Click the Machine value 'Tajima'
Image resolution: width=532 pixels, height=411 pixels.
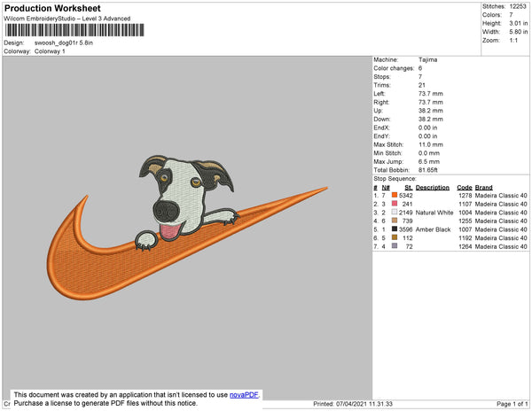[x=428, y=59]
